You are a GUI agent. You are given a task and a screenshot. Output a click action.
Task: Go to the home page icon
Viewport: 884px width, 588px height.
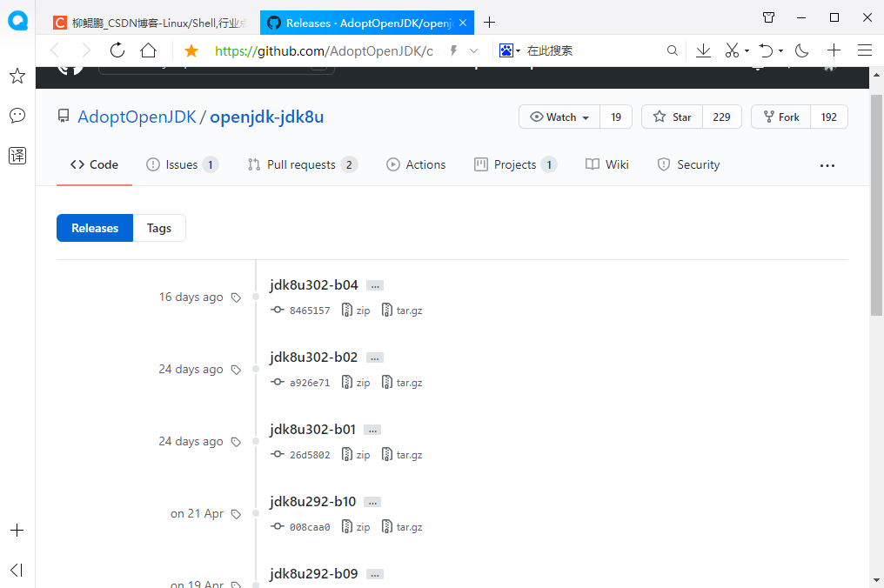pyautogui.click(x=148, y=50)
